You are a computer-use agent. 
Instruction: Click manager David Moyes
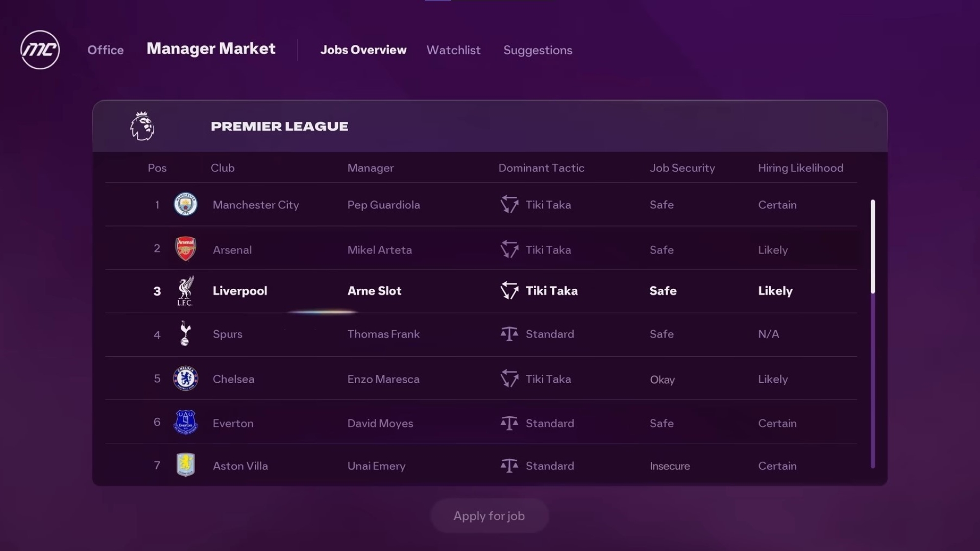coord(380,423)
